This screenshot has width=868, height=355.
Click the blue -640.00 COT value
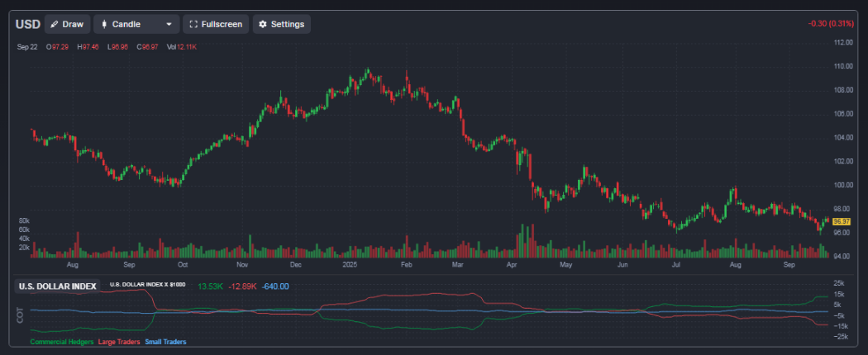(275, 286)
